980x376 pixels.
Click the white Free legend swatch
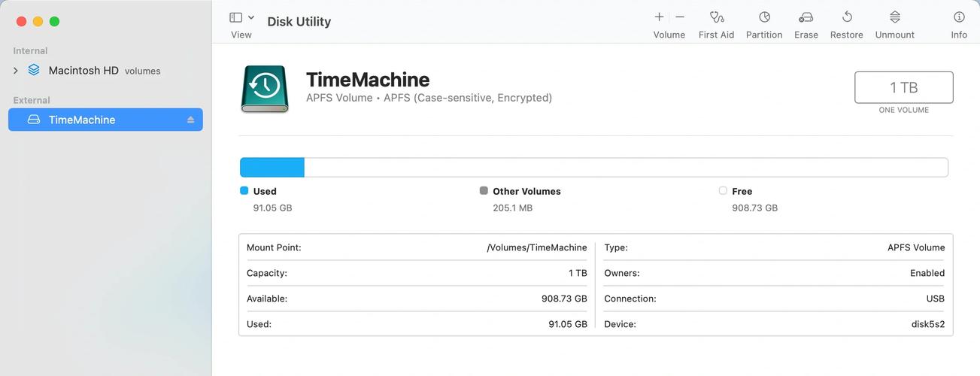(723, 191)
